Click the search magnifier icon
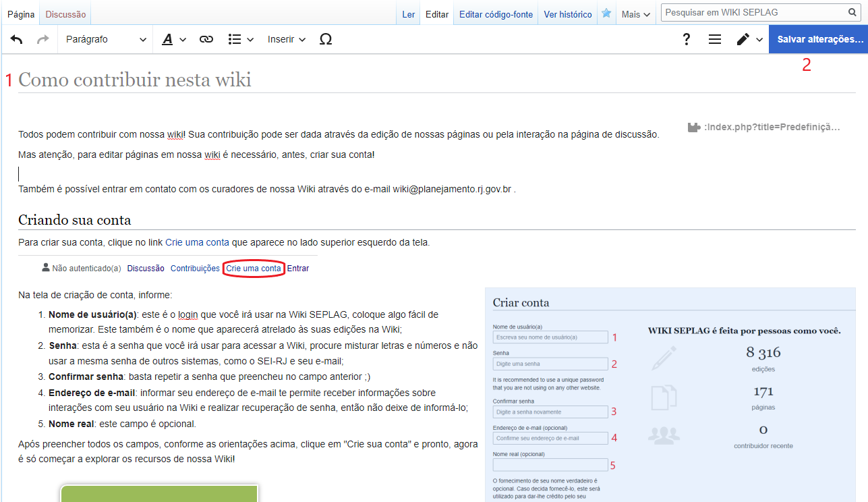 852,13
